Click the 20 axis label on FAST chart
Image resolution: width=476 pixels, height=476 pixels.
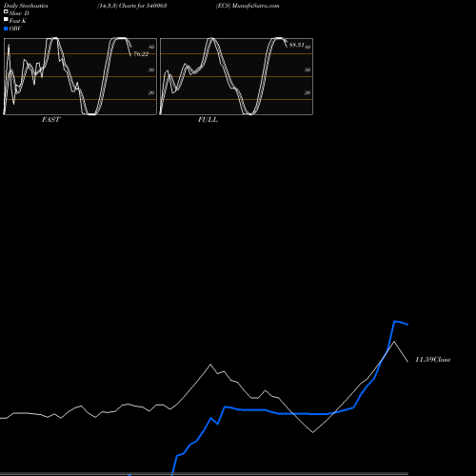click(x=151, y=92)
